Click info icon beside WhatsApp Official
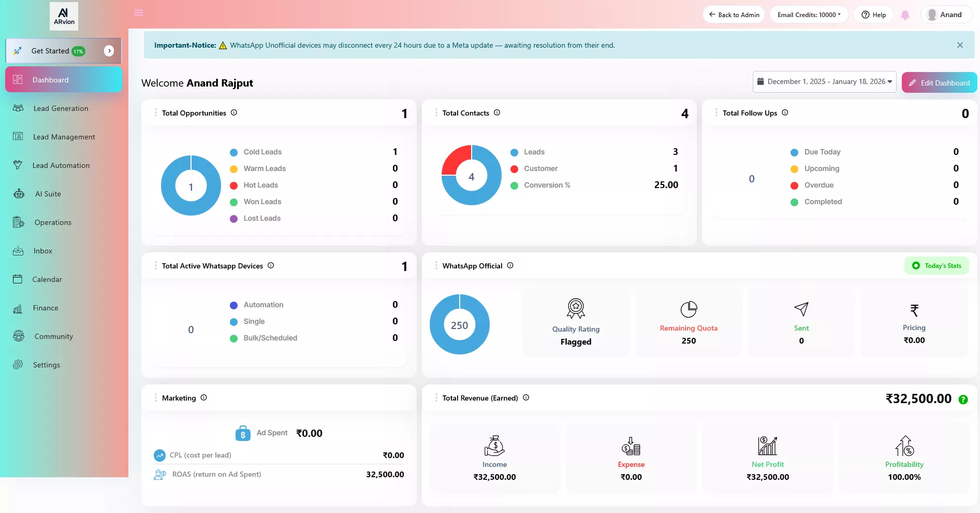Screen dimensions: 980x513 tap(510, 265)
